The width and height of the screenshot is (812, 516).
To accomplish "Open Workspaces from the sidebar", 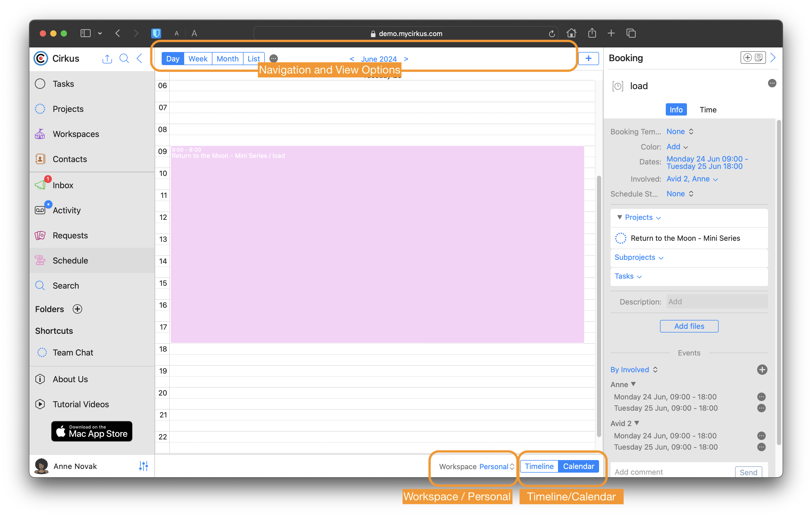I will point(76,134).
